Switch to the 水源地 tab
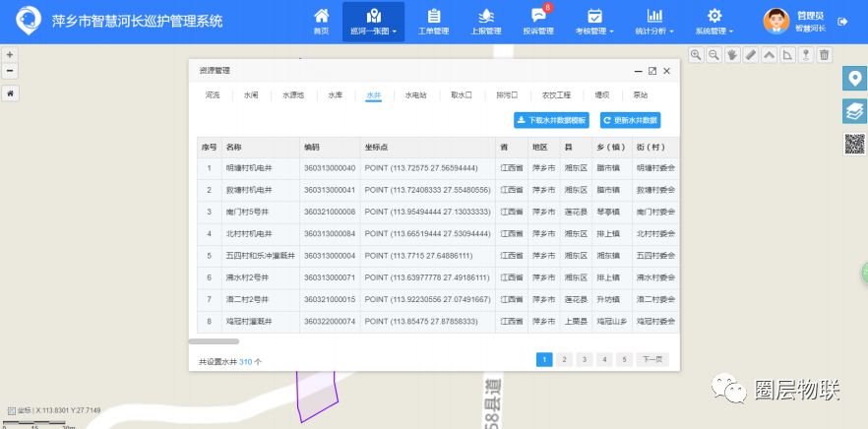868x429 pixels. (293, 95)
